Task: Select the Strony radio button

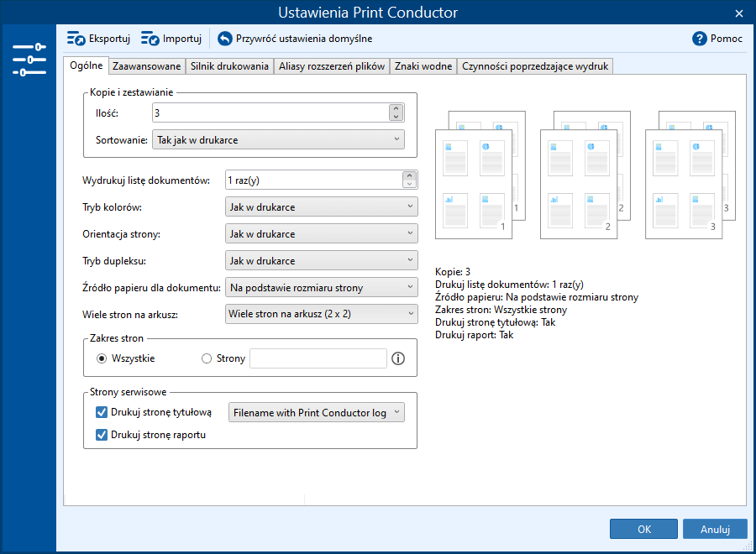Action: (207, 358)
